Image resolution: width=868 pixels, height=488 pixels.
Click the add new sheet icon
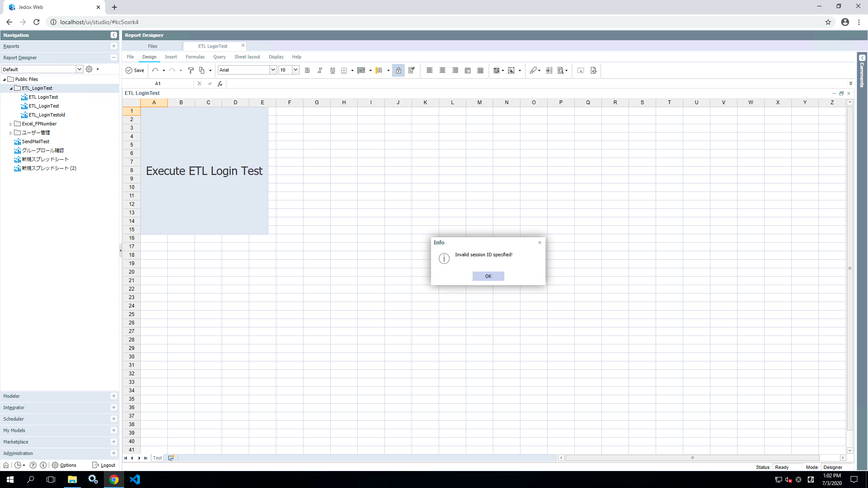[x=171, y=458]
